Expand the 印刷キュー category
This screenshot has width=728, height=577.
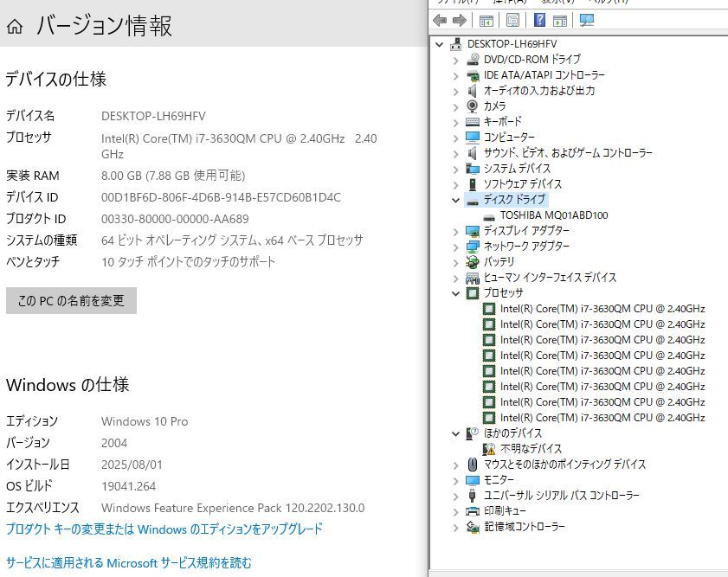[455, 511]
